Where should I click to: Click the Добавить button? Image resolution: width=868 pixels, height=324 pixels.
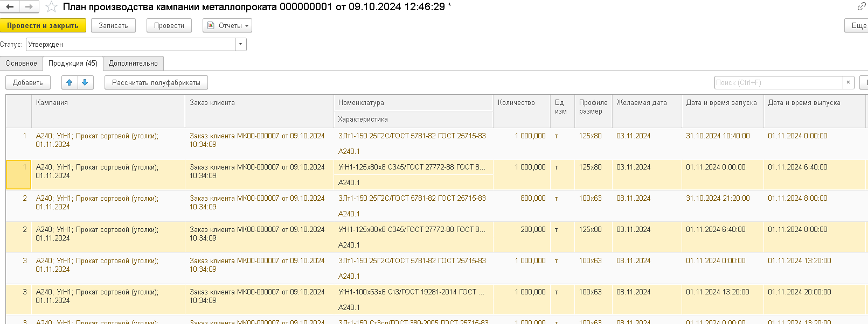pos(28,82)
